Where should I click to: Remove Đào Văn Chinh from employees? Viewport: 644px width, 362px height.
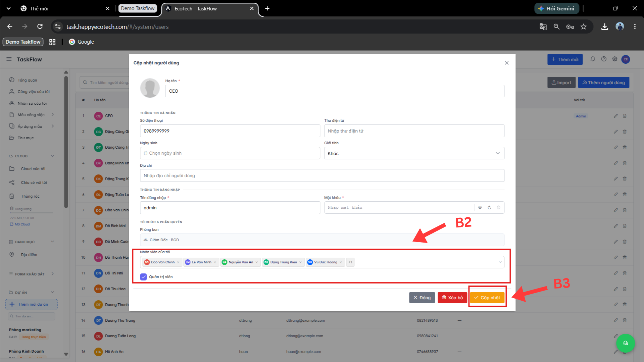178,262
